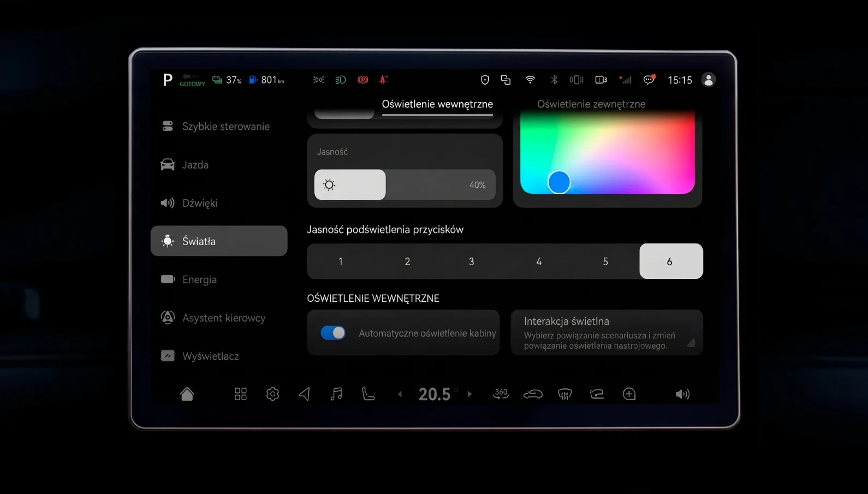The image size is (868, 494).
Task: Open the apps grid menu
Action: 241,394
